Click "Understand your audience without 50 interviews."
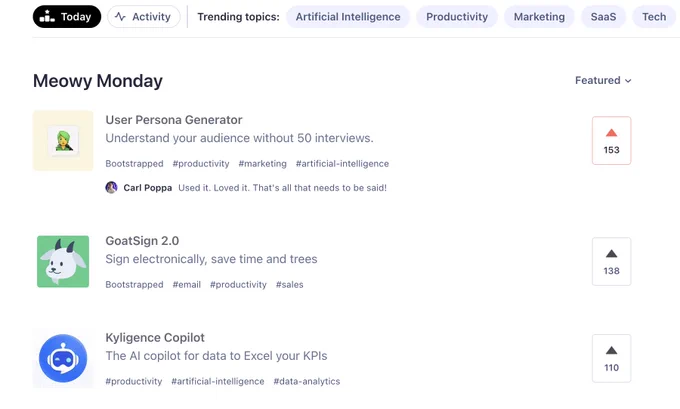680x409 pixels. click(239, 138)
